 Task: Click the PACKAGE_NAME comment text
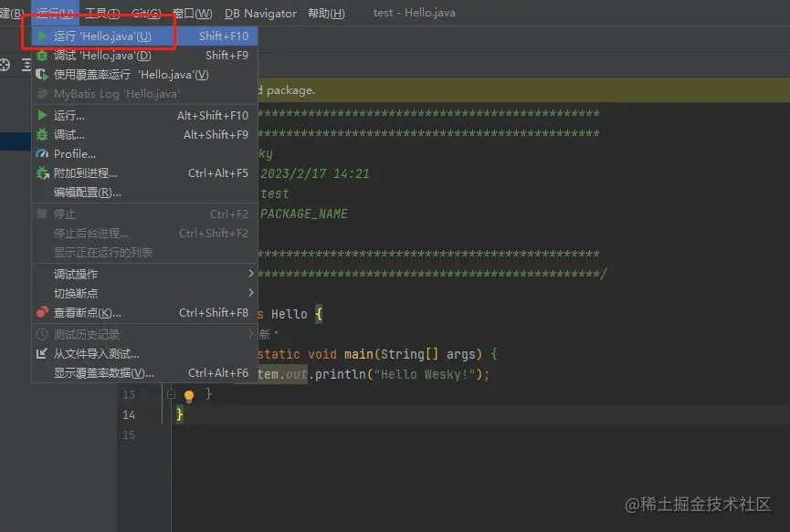[x=304, y=214]
